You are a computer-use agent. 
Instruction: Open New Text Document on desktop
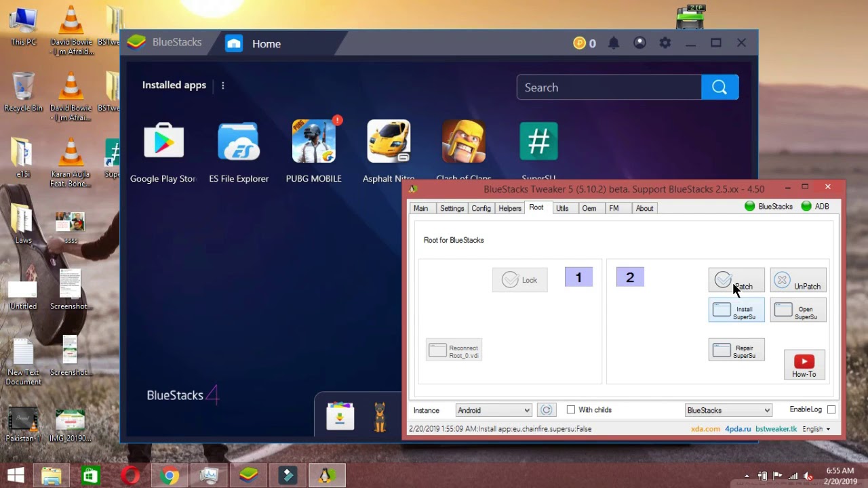click(23, 362)
